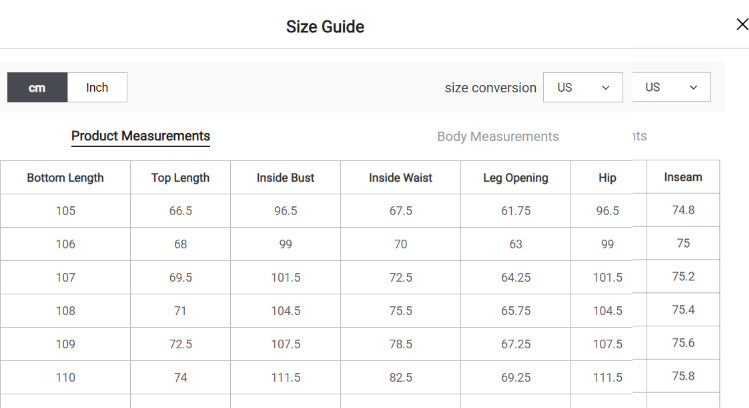The height and width of the screenshot is (408, 749).
Task: Click the Inside Waist column header
Action: coord(400,178)
